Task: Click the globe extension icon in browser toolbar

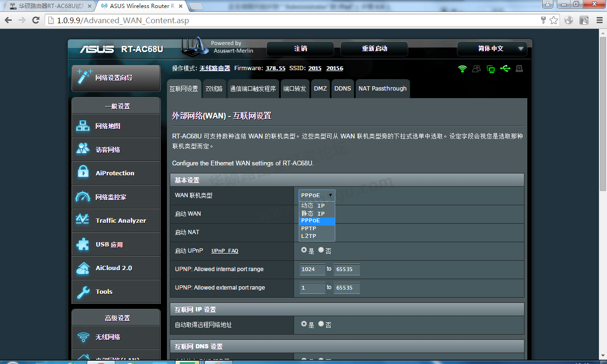Action: coord(569,20)
